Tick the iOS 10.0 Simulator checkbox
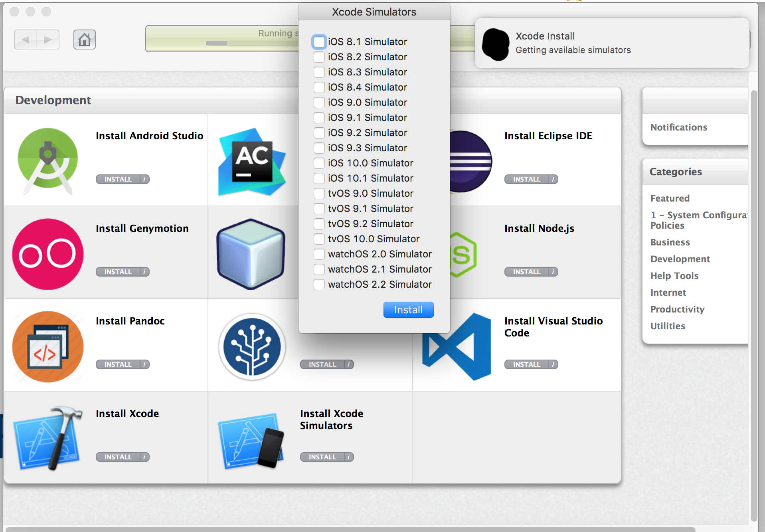The width and height of the screenshot is (765, 532). coord(319,163)
